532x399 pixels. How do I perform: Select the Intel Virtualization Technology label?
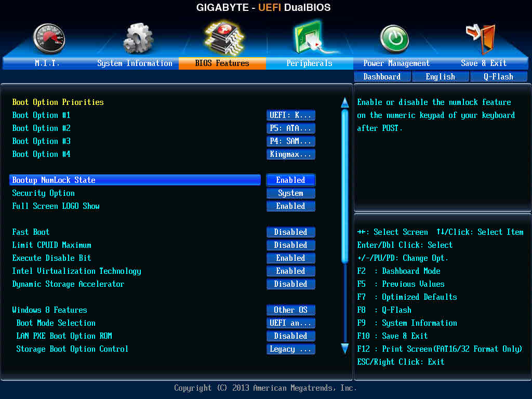[x=77, y=271]
